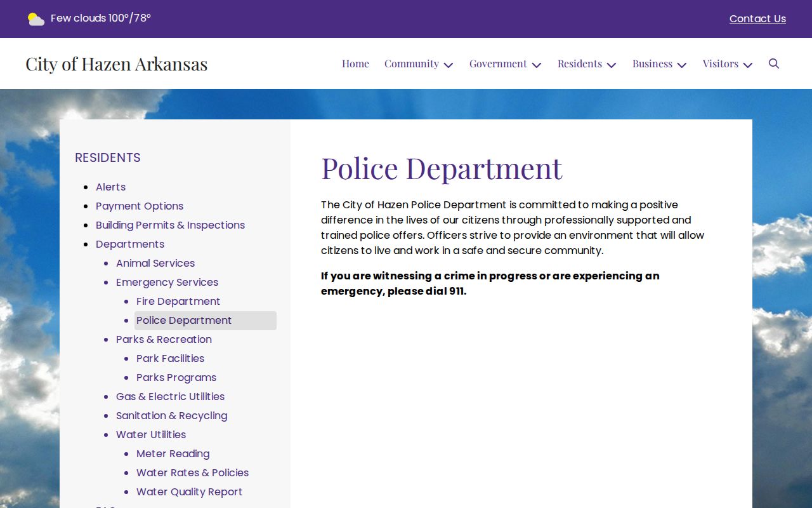
Task: Open Parks Programs sidebar link
Action: click(x=176, y=377)
